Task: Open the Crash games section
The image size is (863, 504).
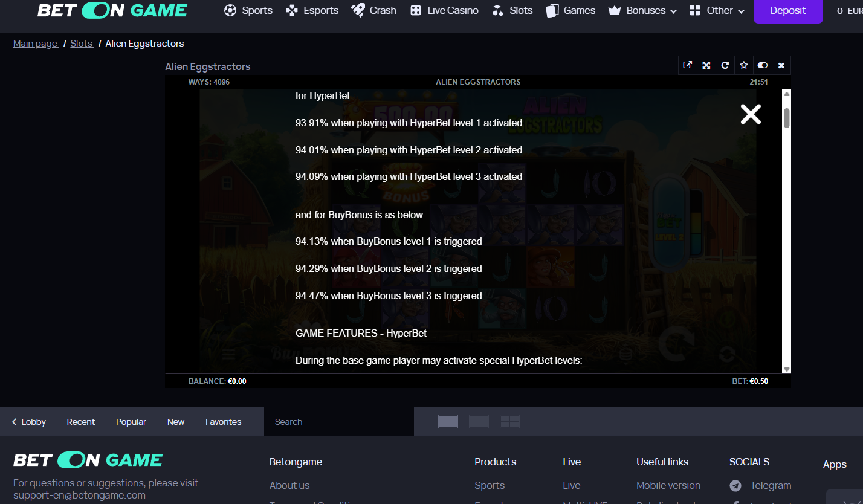Action: click(374, 10)
